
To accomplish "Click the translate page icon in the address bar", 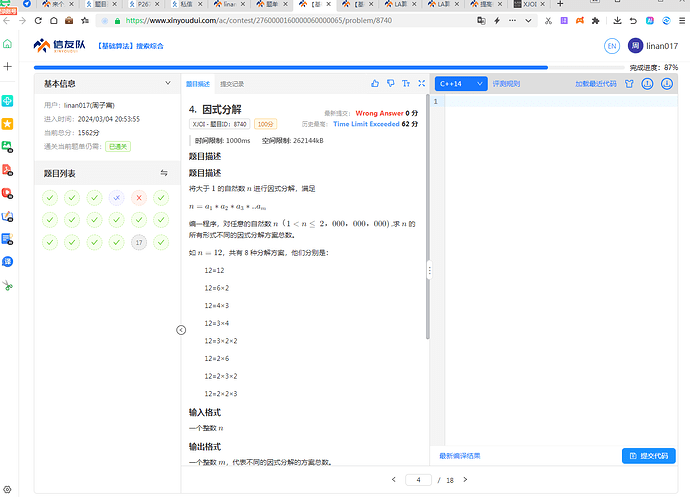I will [481, 21].
